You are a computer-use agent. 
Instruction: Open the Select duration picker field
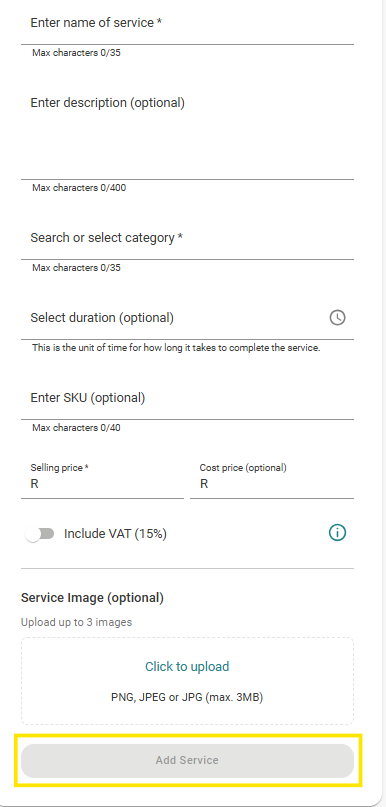pyautogui.click(x=187, y=318)
